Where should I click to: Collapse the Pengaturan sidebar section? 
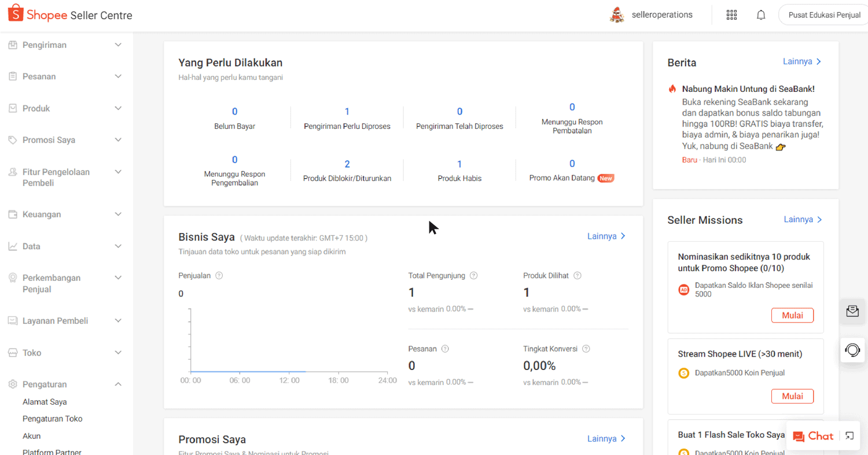point(118,384)
